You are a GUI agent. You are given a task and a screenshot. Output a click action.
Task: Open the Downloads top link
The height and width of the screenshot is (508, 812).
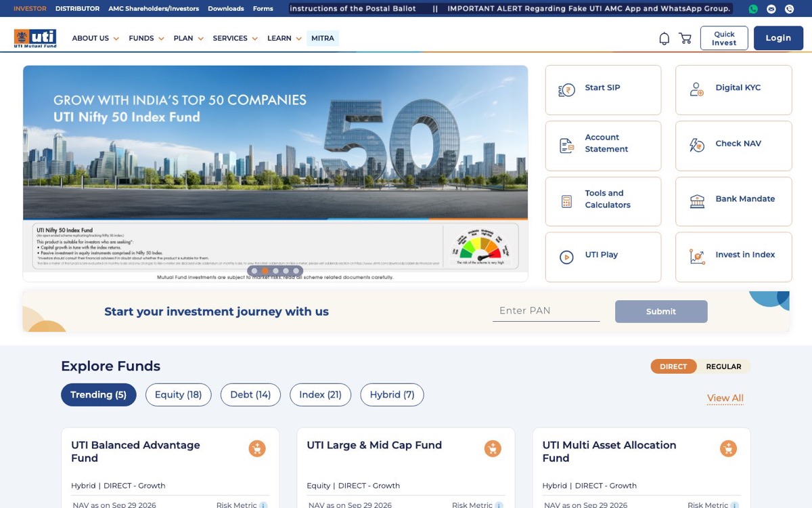pos(226,9)
